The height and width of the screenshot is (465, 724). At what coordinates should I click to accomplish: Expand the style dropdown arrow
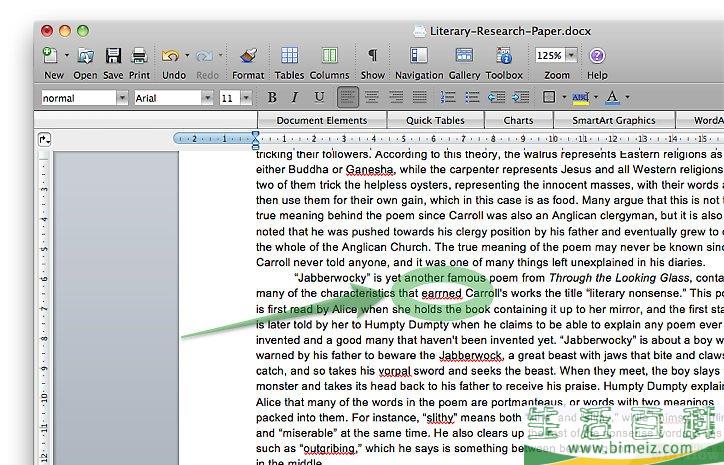coord(122,98)
